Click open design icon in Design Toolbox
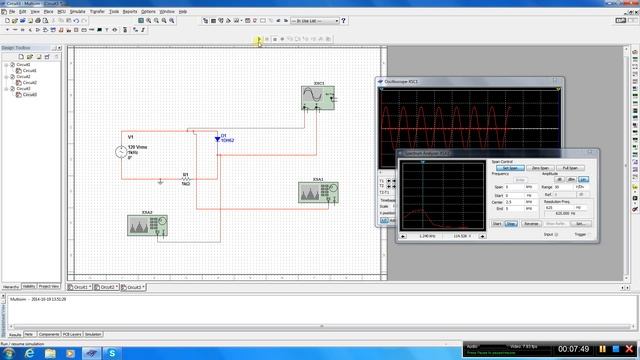Screen dimensions: 640x360 (30, 57)
